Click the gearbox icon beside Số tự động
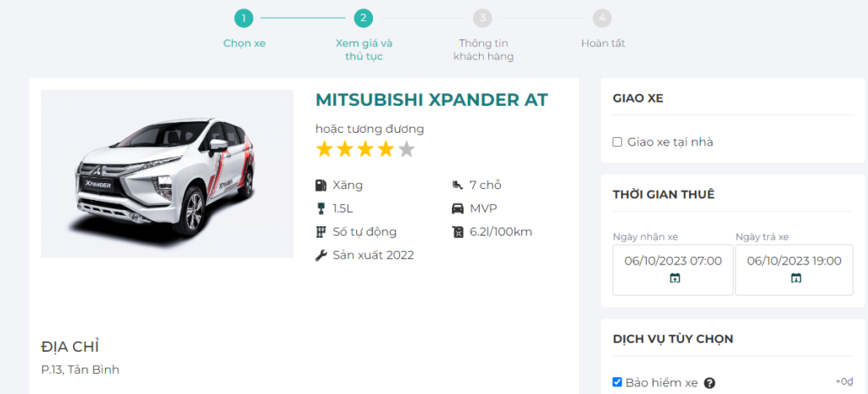Viewport: 868px width, 394px height. coord(321,231)
